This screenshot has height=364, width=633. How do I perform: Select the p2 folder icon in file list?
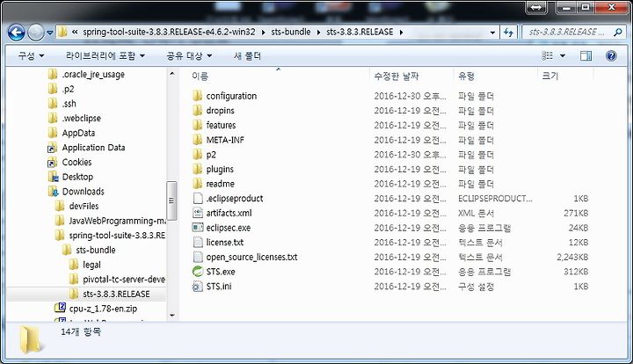(198, 154)
